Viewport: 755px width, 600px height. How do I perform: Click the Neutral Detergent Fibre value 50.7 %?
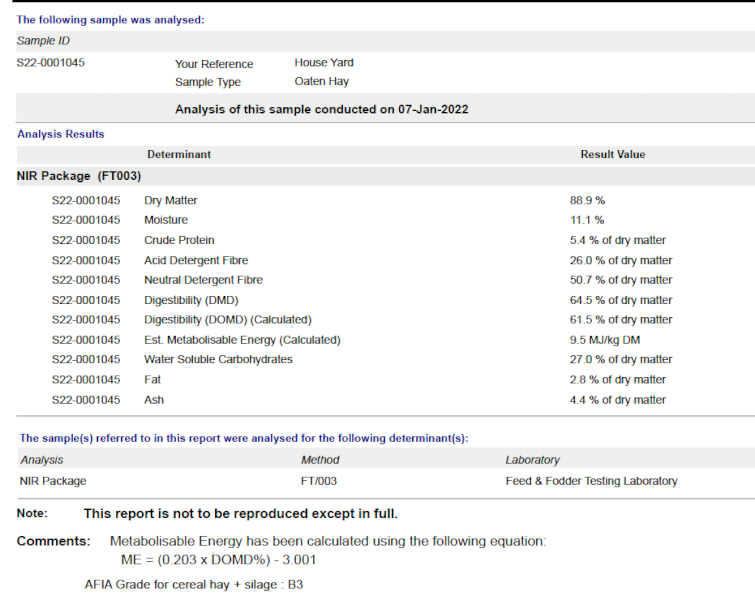coord(620,280)
